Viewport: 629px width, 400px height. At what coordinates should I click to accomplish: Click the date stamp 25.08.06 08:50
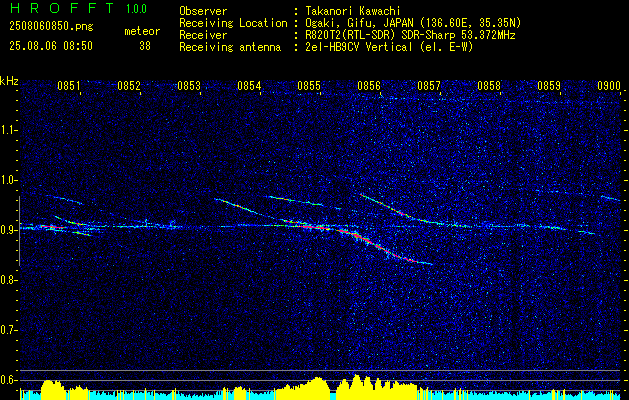click(x=51, y=46)
